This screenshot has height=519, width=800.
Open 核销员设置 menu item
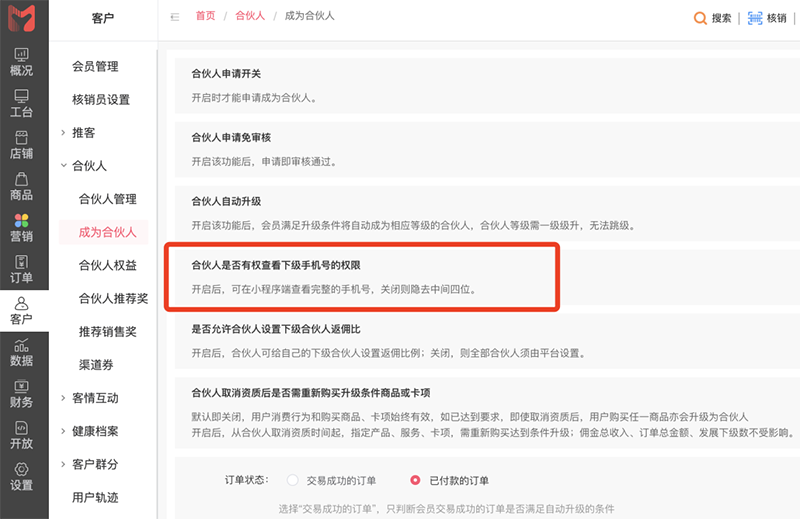tap(101, 100)
